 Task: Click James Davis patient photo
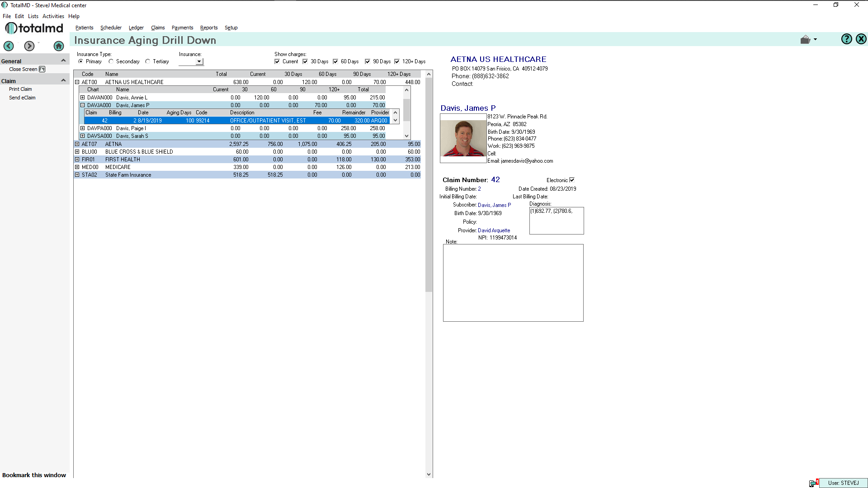click(x=463, y=138)
